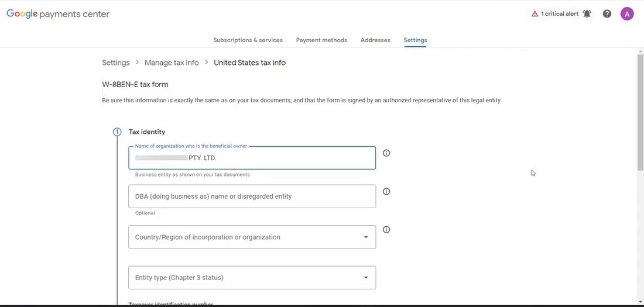
Task: Switch to Addresses tab
Action: (x=375, y=40)
